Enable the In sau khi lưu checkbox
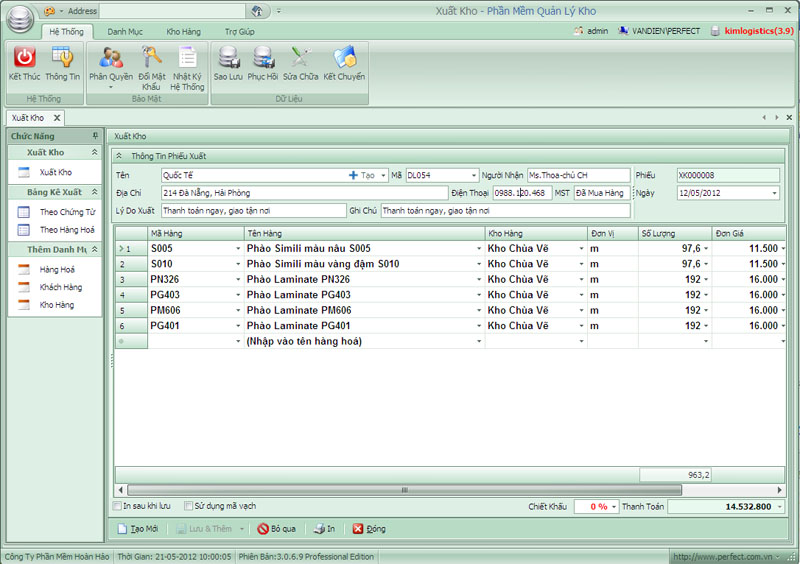Viewport: 800px width, 564px height. tap(117, 506)
